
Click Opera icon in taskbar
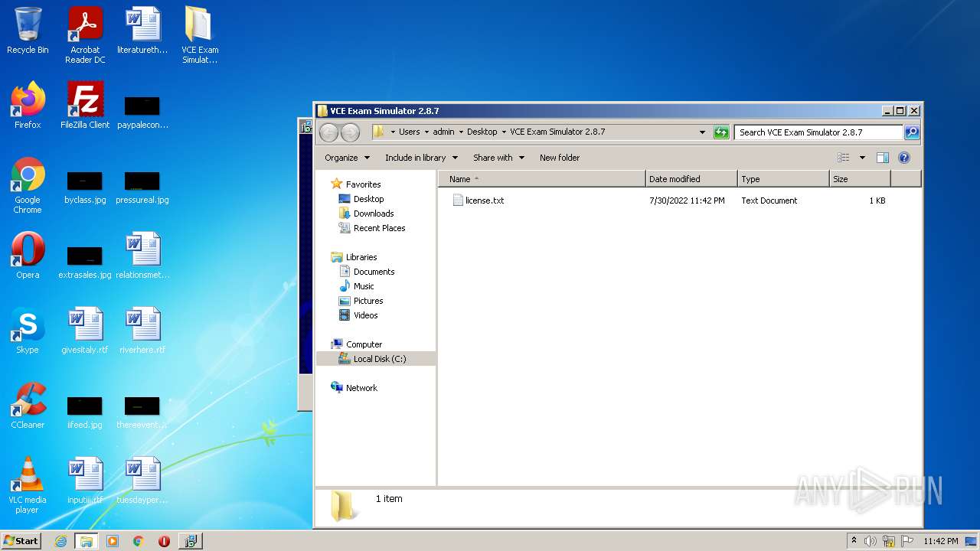click(x=164, y=541)
